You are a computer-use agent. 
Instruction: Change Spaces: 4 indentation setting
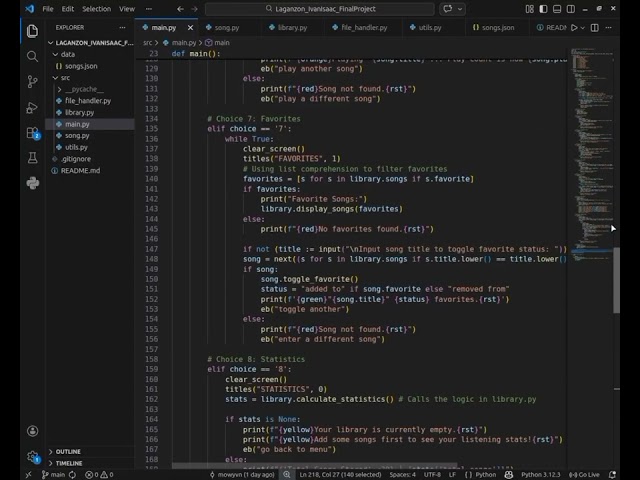pyautogui.click(x=402, y=475)
